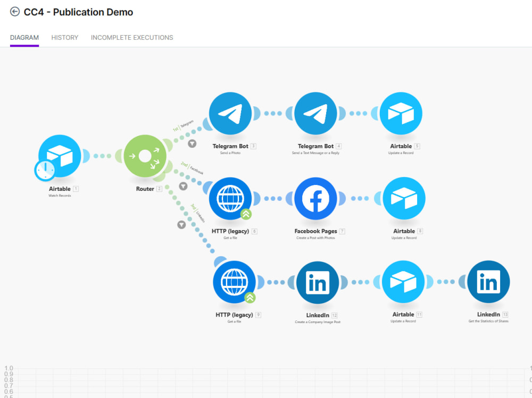The height and width of the screenshot is (398, 532).
Task: Open the HISTORY tab
Action: [x=65, y=38]
